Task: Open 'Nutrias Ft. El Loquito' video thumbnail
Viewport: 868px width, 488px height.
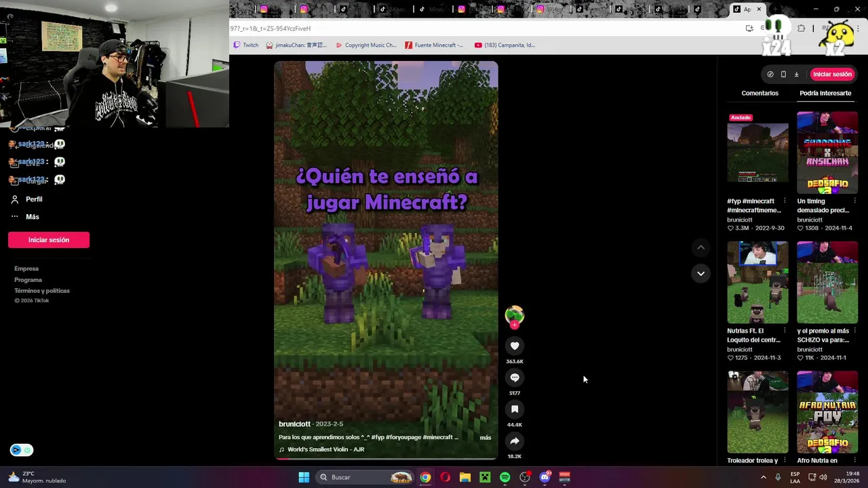Action: (757, 282)
